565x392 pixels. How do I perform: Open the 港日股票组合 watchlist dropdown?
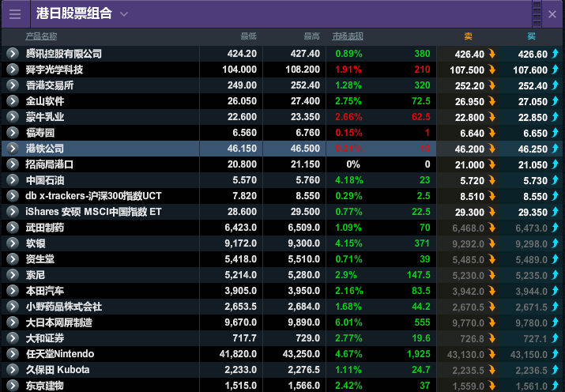coord(124,14)
